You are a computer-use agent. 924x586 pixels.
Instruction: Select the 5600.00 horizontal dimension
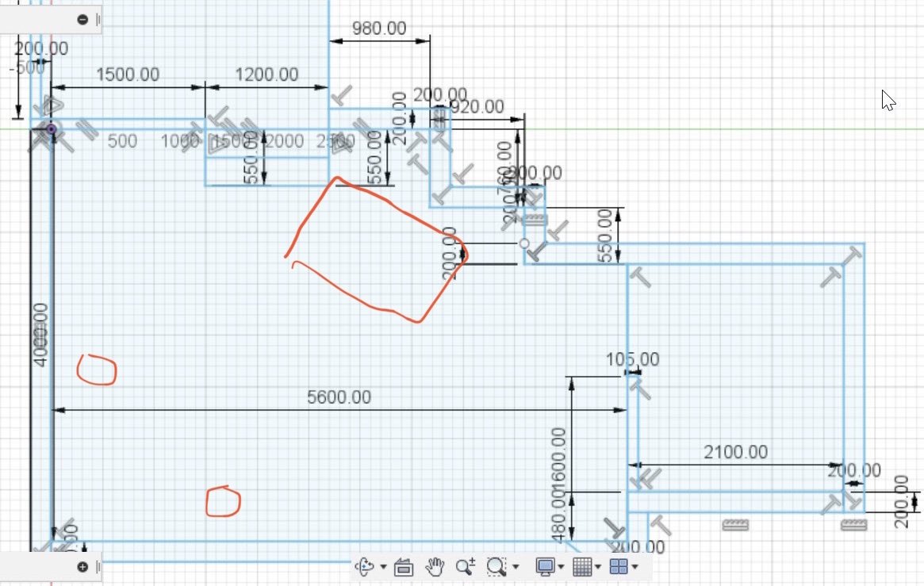[x=339, y=397]
